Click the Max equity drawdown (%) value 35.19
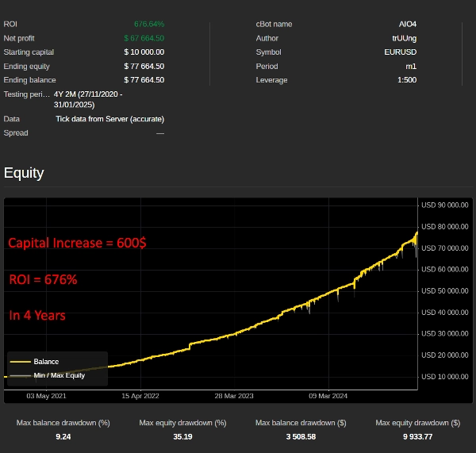The width and height of the screenshot is (476, 453). coord(182,436)
